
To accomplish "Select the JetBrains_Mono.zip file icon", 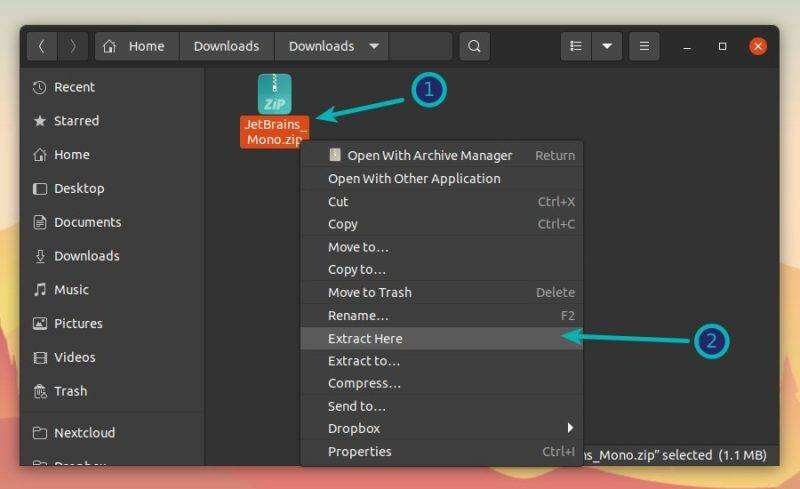I will 274,94.
